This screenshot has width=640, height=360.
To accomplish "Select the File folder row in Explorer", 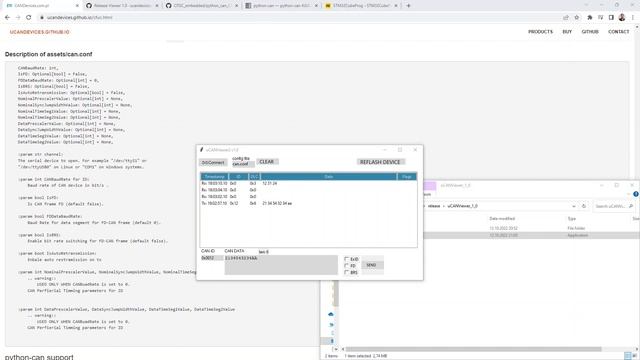I will pyautogui.click(x=531, y=228).
